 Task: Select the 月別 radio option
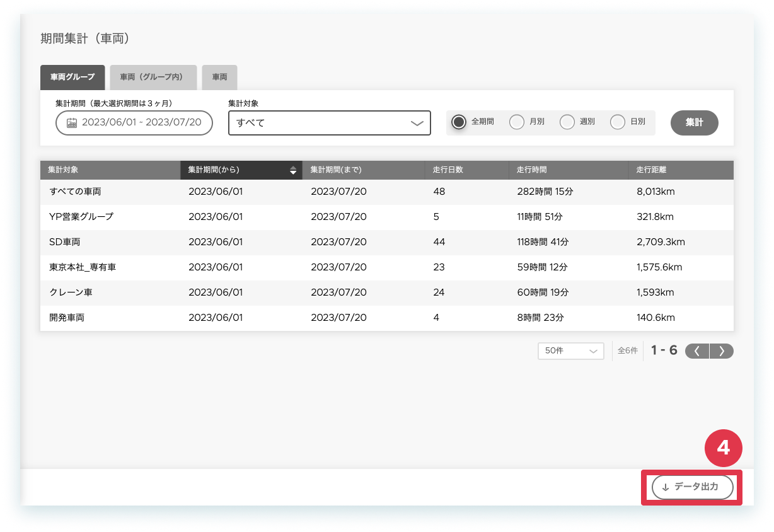[517, 122]
